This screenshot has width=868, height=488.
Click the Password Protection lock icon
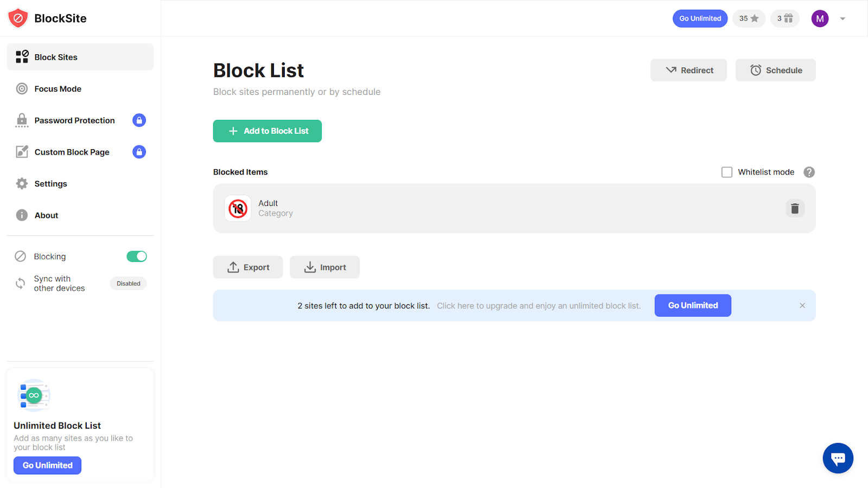coord(139,120)
